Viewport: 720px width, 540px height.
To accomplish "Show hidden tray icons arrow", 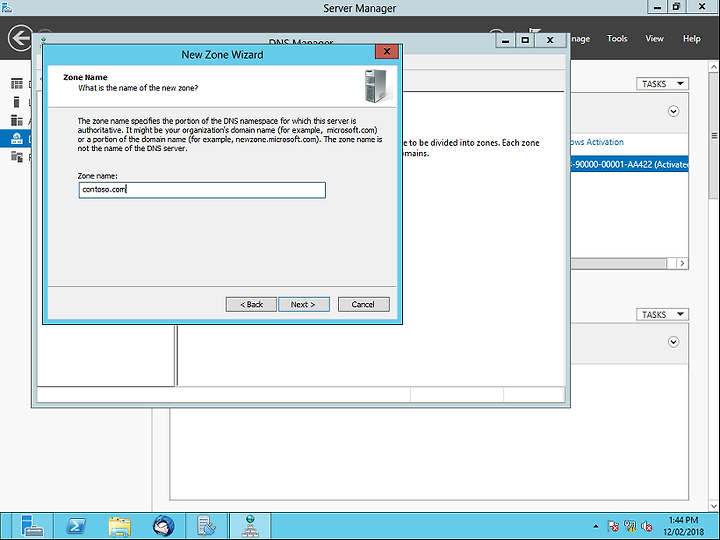I will 596,526.
